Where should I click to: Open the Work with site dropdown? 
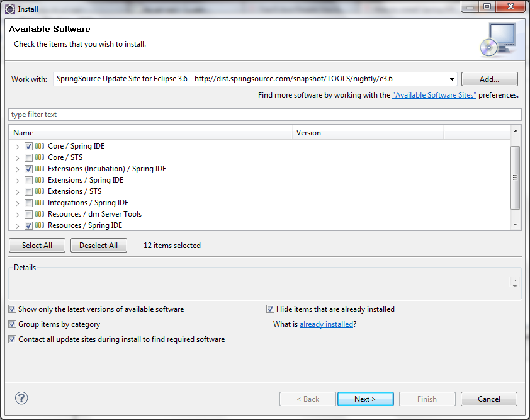451,79
